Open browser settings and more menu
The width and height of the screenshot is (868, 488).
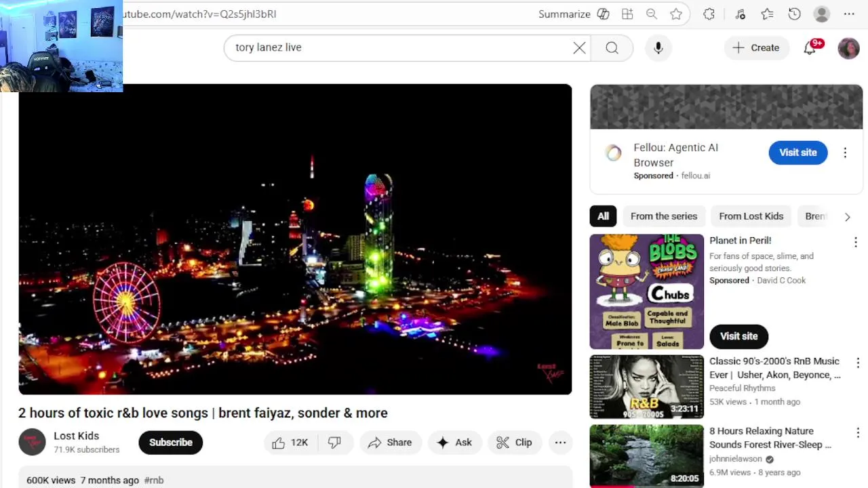(x=848, y=14)
